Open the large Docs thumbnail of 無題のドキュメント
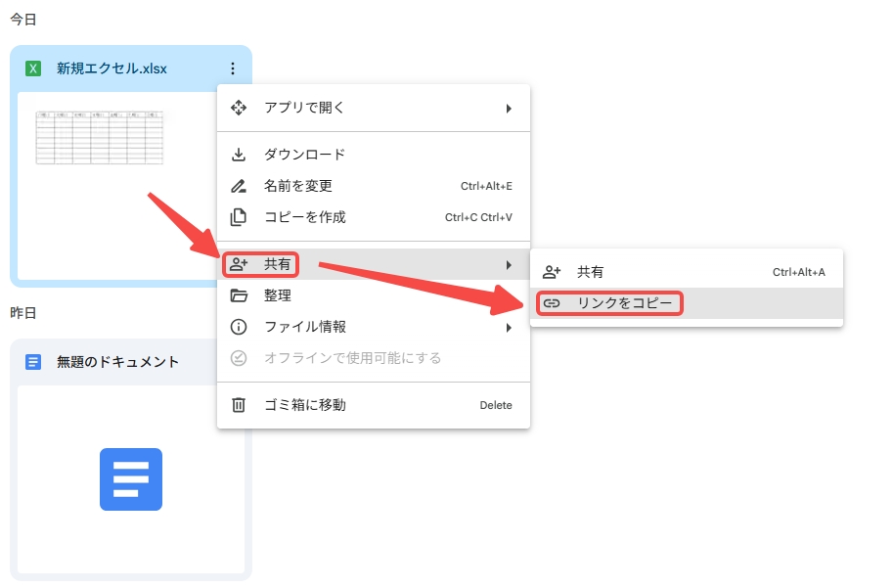894x588 pixels. click(x=131, y=479)
